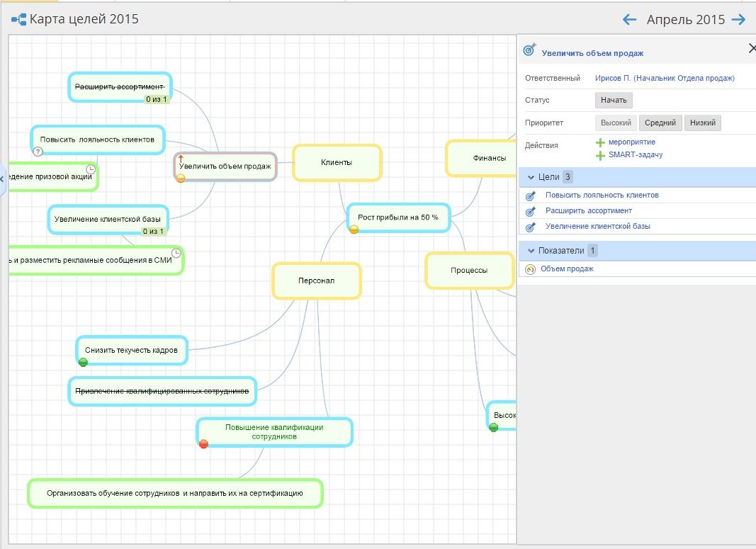Click question mark icon under Повысить лояльность
This screenshot has height=549, width=756.
point(38,152)
